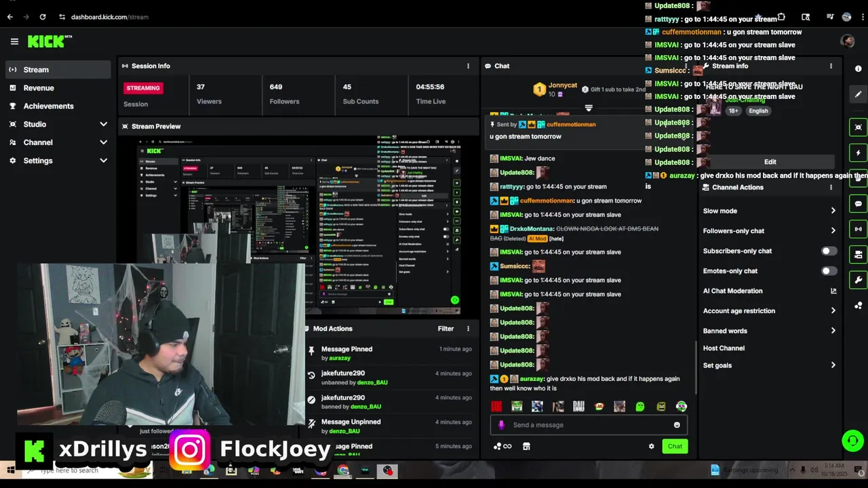
Task: Expand Banned words settings
Action: [833, 331]
